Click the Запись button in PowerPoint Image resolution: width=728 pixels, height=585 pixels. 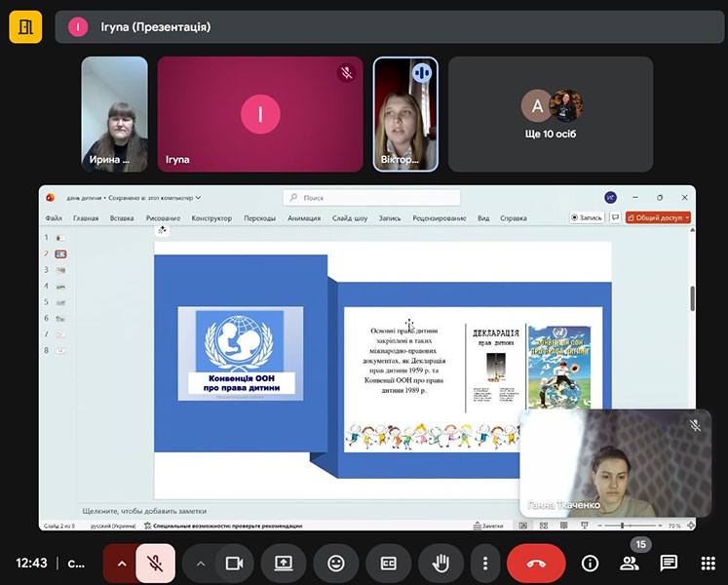click(588, 217)
